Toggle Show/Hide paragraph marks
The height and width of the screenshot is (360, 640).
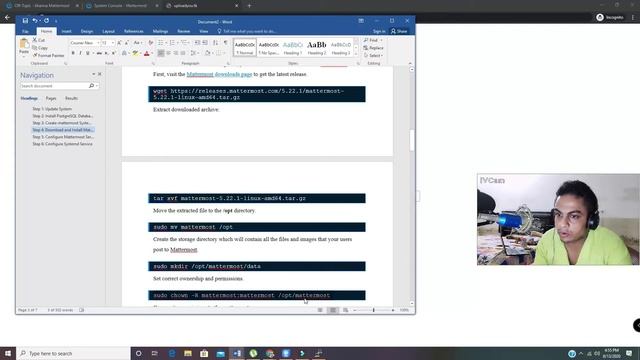tap(225, 43)
